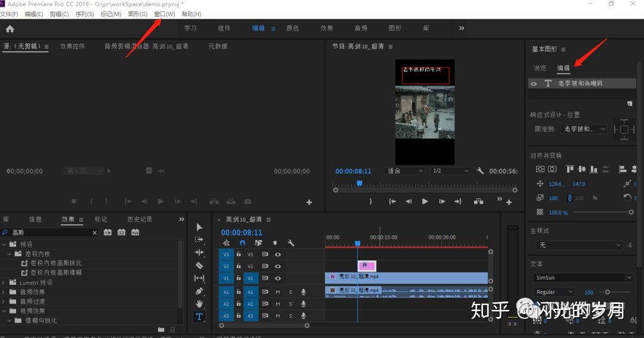Open timeline display settings wrench

[x=291, y=243]
